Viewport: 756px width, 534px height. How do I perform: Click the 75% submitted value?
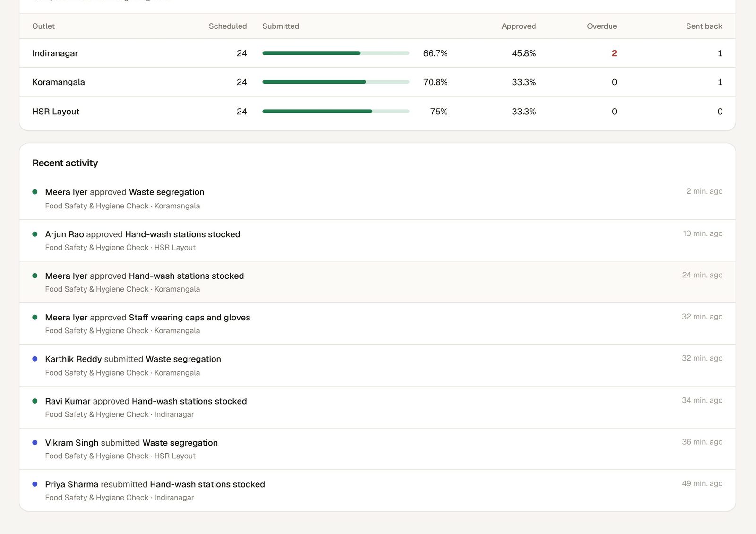pyautogui.click(x=439, y=112)
